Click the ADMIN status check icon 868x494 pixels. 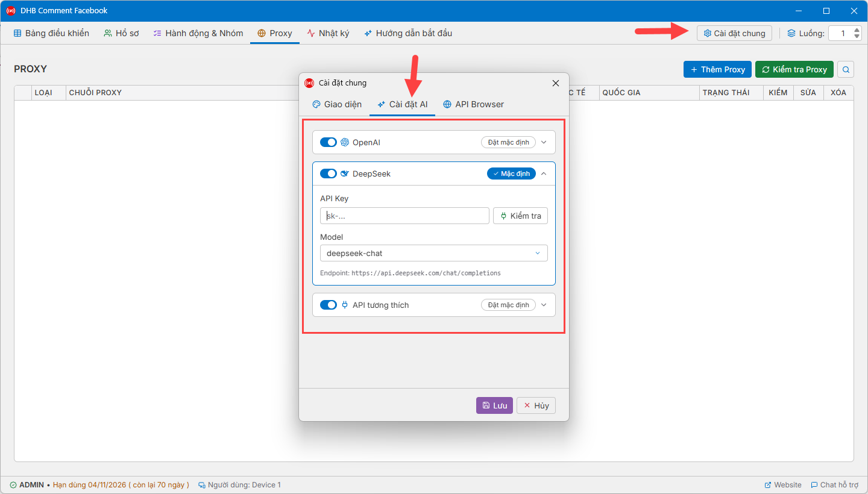click(13, 485)
